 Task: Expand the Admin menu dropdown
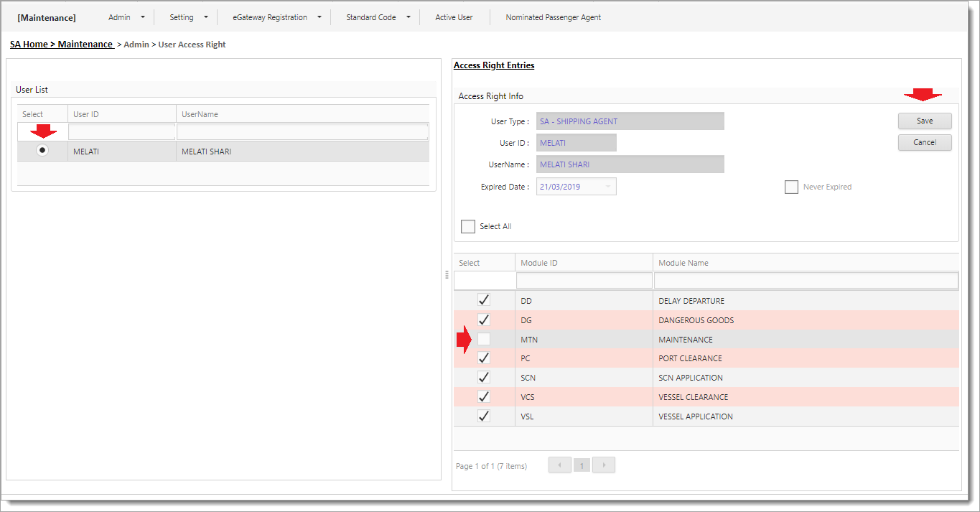point(126,17)
